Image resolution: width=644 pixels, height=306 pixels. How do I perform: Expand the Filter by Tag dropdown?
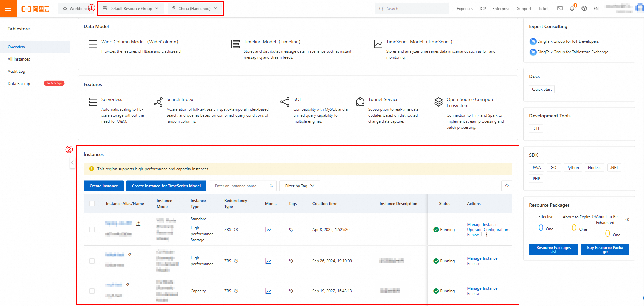[299, 186]
